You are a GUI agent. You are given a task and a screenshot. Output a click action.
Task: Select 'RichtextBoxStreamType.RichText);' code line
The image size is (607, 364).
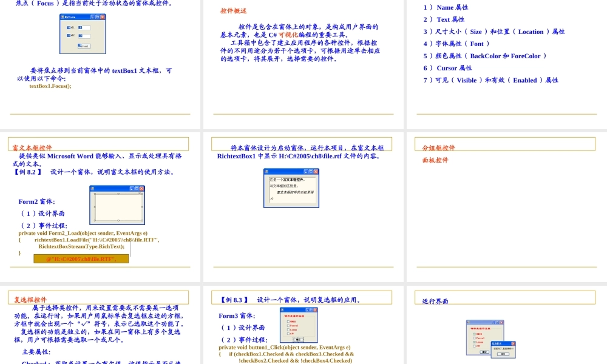point(81,246)
